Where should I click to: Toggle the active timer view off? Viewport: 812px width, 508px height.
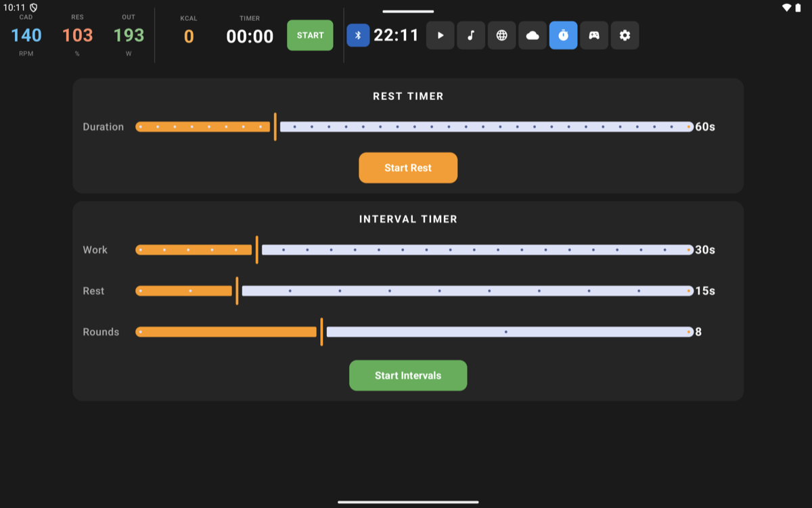(x=563, y=35)
